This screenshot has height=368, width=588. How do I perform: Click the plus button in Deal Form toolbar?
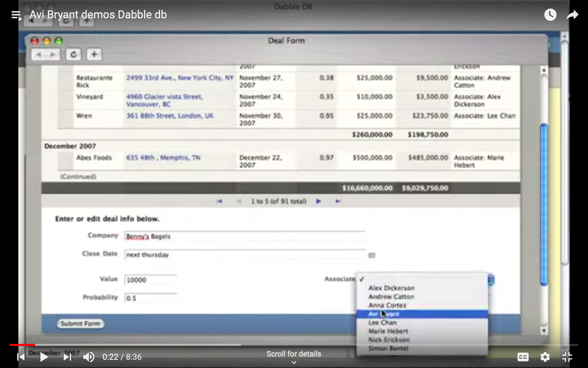coord(94,54)
